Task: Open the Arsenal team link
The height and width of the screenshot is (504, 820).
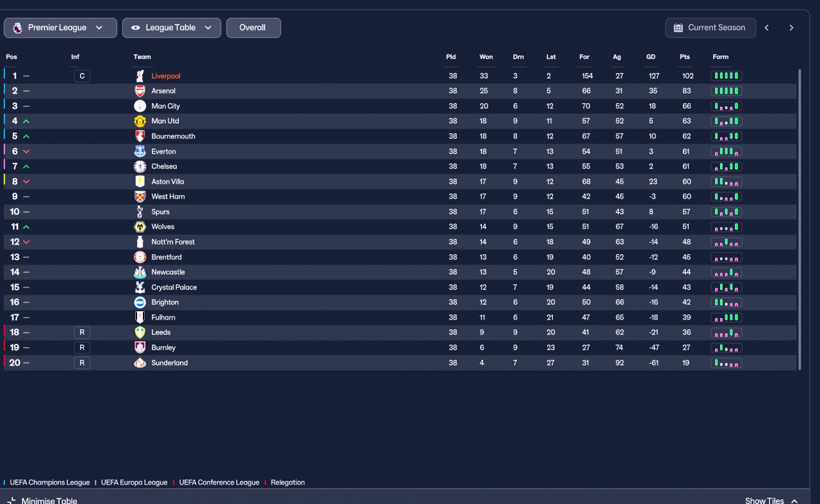Action: click(x=163, y=91)
